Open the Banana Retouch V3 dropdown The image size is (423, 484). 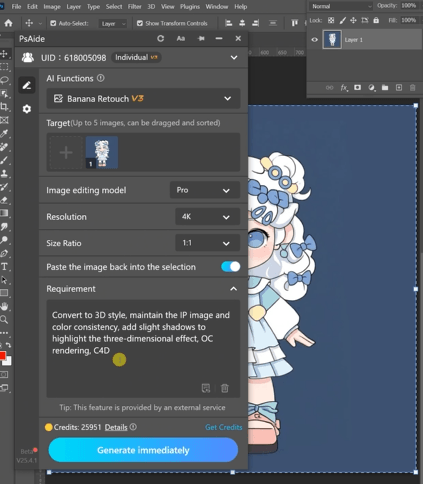coord(143,98)
